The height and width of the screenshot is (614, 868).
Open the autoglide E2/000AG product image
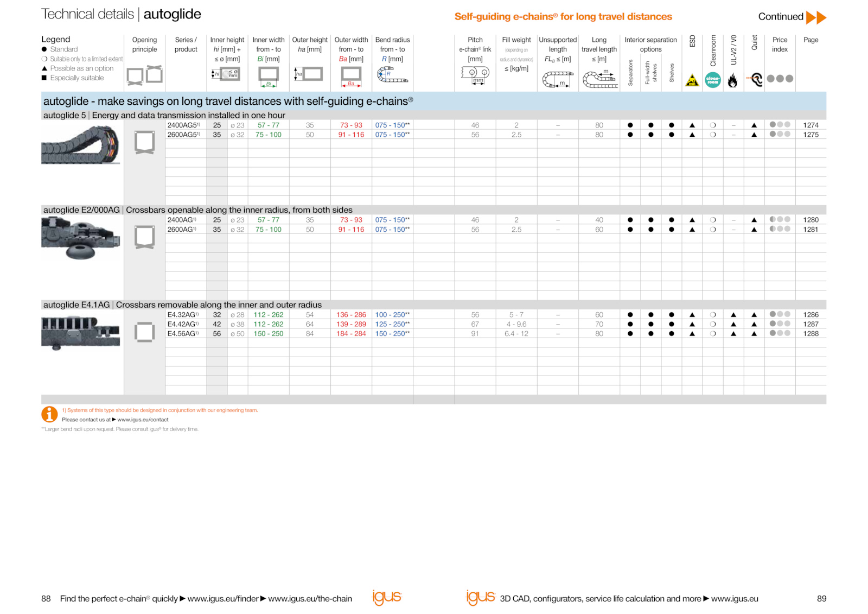81,238
